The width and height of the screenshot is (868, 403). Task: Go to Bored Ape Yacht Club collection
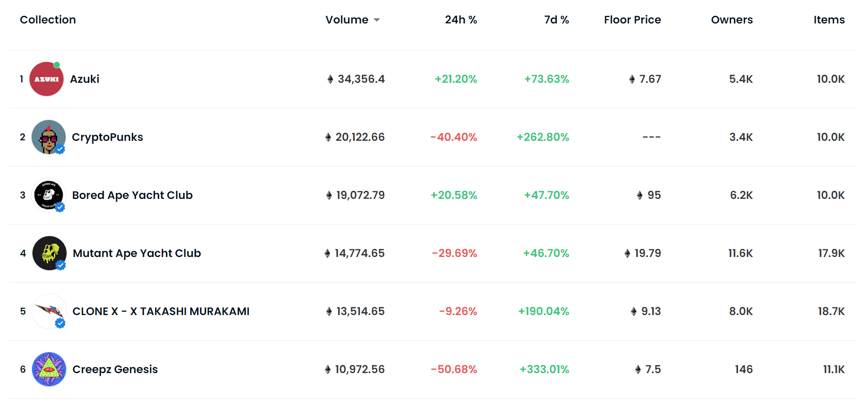tap(132, 195)
